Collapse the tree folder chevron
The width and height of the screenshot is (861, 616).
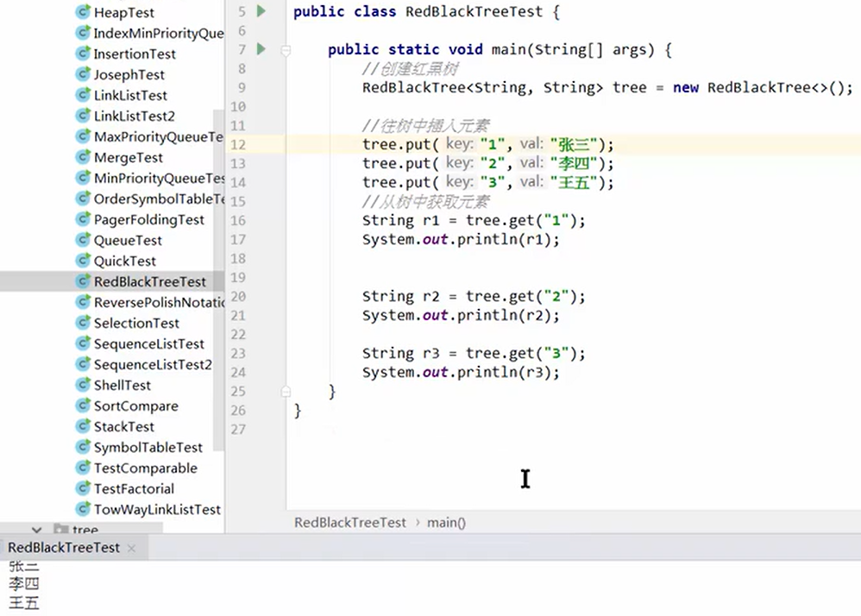[x=37, y=530]
